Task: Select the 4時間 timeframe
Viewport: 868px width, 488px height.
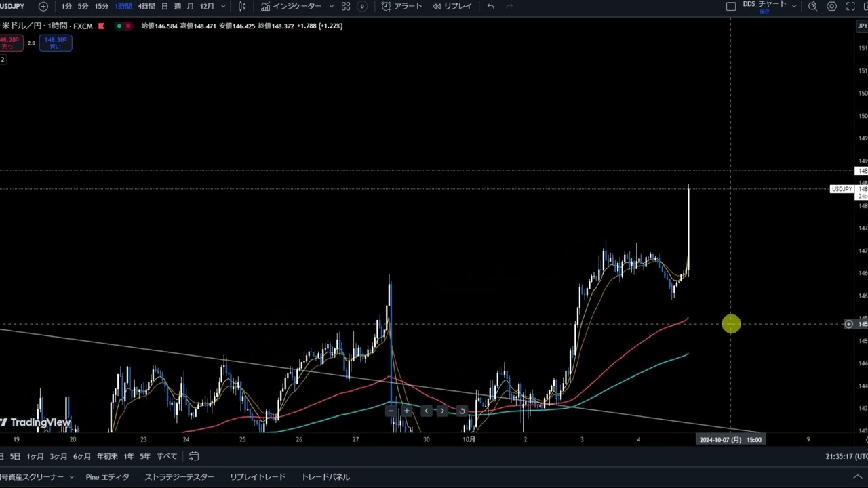Action: click(x=146, y=6)
